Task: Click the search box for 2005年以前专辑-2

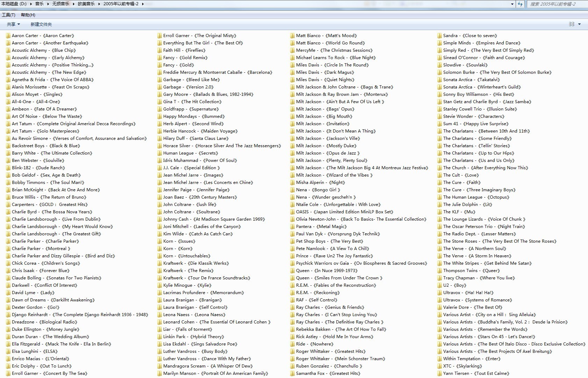Action: click(556, 4)
